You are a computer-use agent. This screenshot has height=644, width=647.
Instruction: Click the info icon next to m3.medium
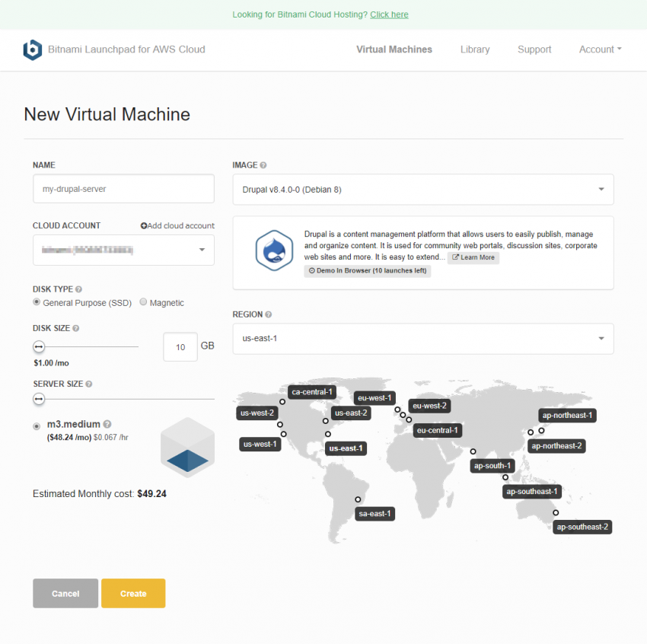(x=107, y=425)
